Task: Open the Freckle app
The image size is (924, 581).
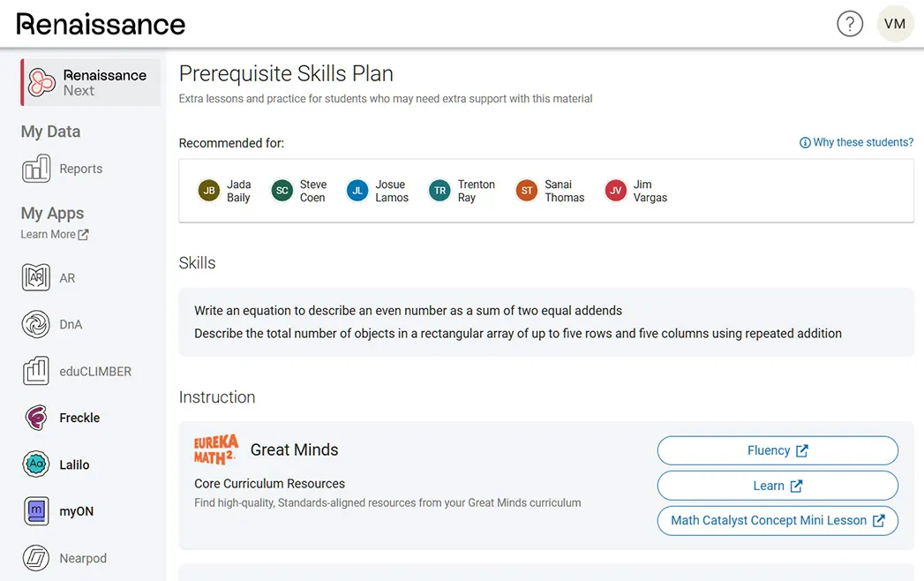Action: coord(35,418)
